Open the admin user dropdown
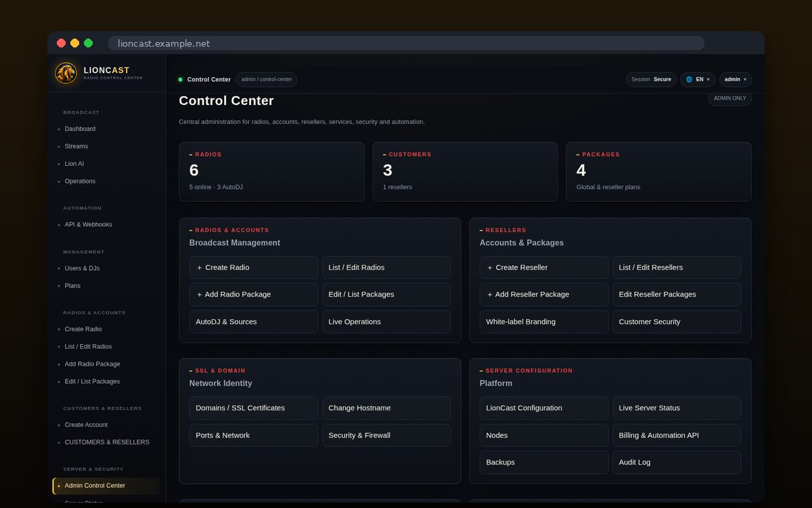812x508 pixels. [x=736, y=79]
